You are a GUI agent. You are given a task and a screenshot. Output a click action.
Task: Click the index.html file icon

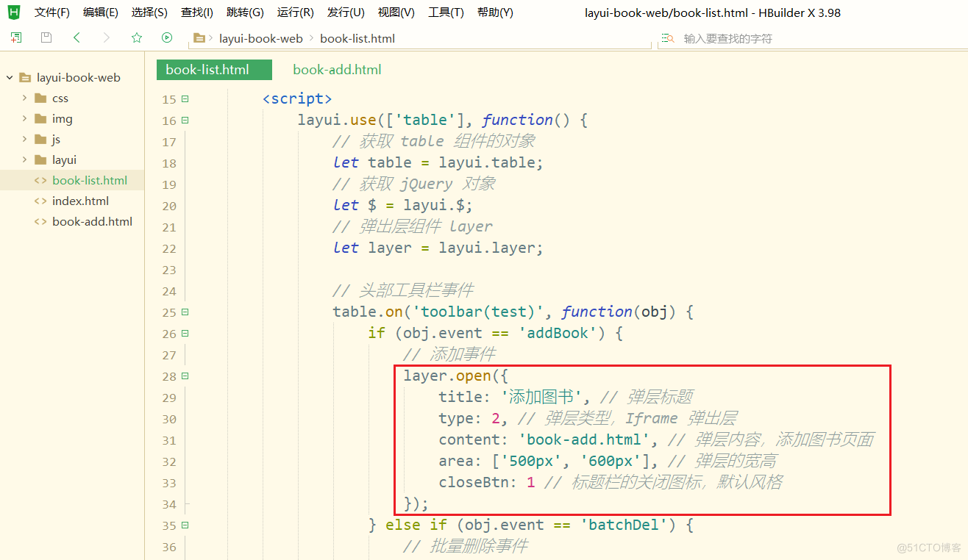(40, 201)
